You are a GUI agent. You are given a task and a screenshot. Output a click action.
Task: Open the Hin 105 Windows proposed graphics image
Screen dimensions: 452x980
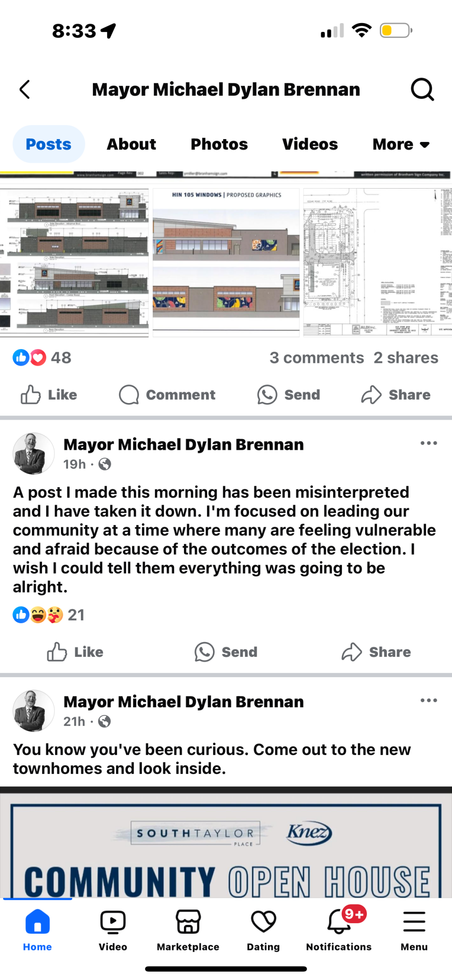point(226,262)
